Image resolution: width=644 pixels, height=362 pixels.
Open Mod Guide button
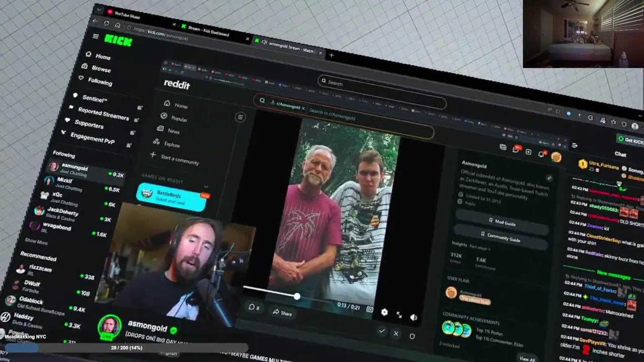502,221
